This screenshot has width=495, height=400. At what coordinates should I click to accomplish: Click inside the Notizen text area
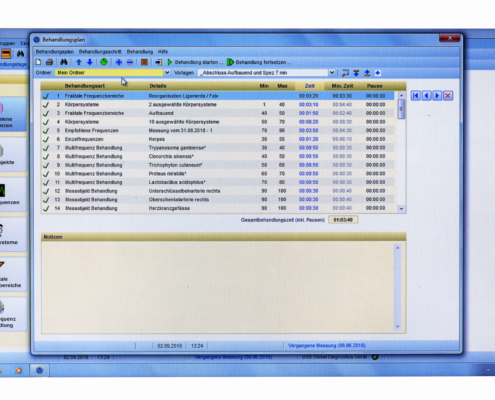pyautogui.click(x=218, y=287)
